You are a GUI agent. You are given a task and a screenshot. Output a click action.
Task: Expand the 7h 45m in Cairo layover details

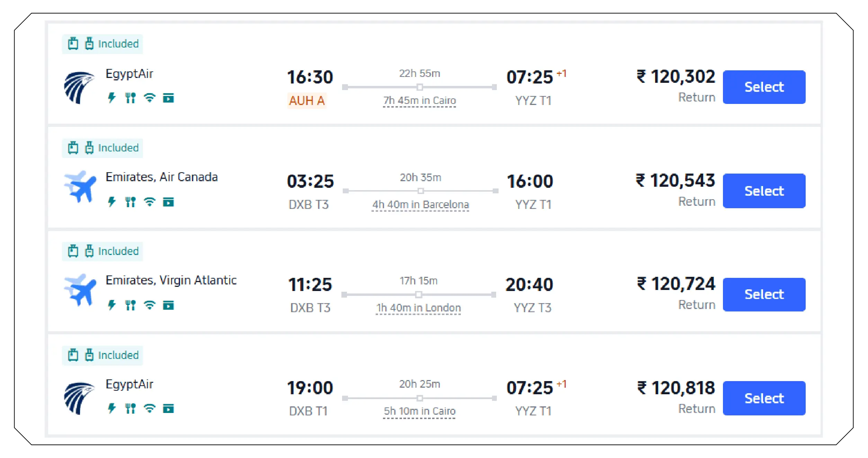[419, 101]
